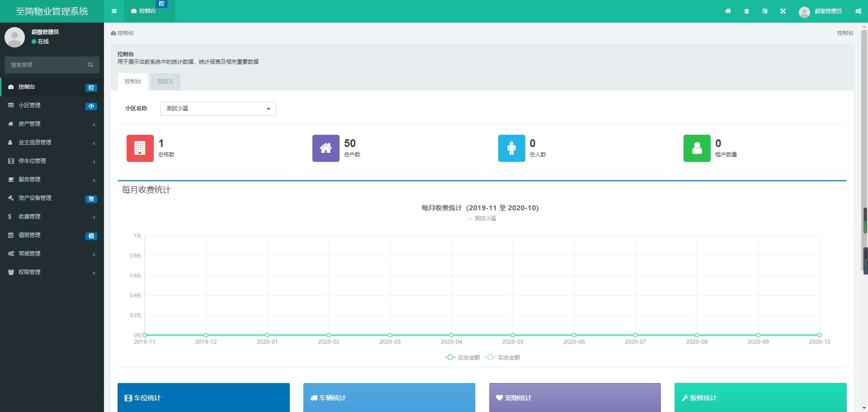Open settings via the gears icon at top right
Screen dimensions: 868x412
(x=858, y=11)
